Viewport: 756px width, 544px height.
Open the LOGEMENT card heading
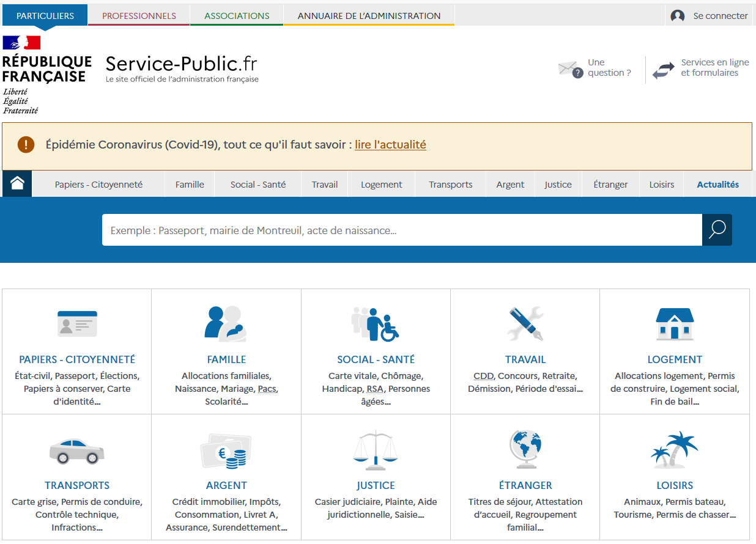(x=675, y=359)
